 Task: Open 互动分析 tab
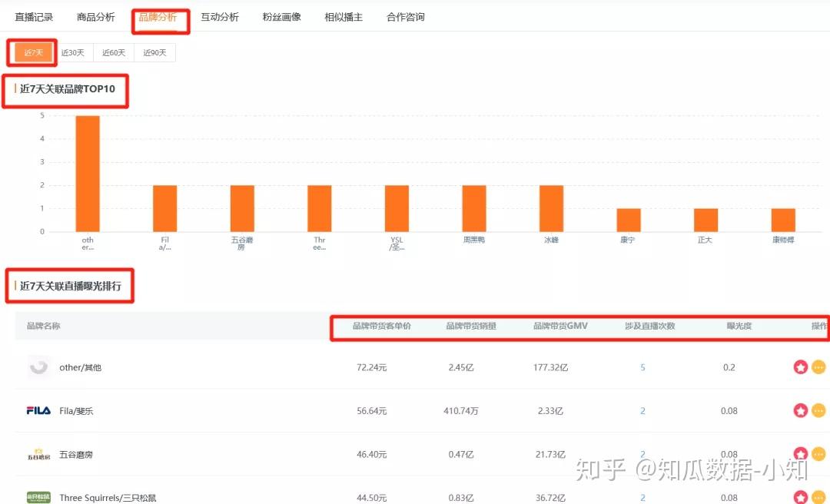click(x=220, y=17)
